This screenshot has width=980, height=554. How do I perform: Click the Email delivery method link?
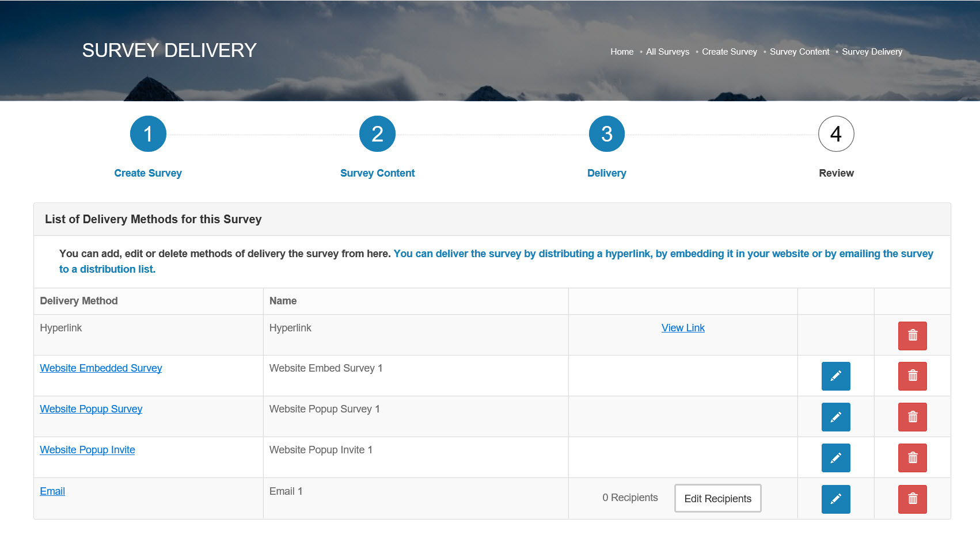[52, 491]
